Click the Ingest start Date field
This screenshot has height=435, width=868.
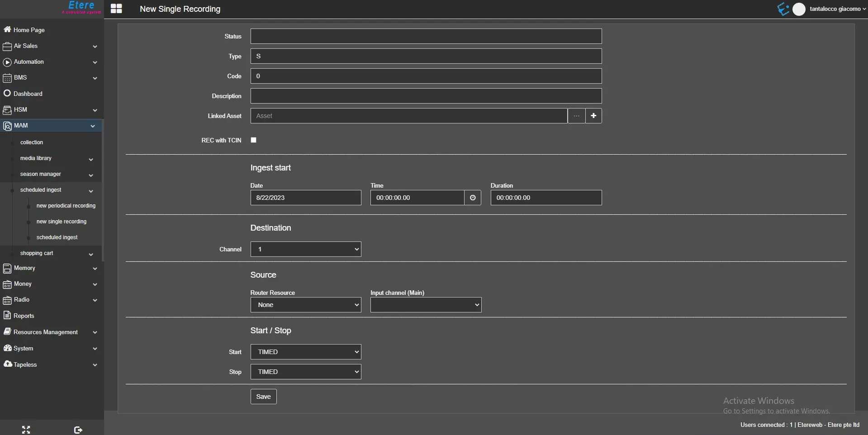(306, 198)
